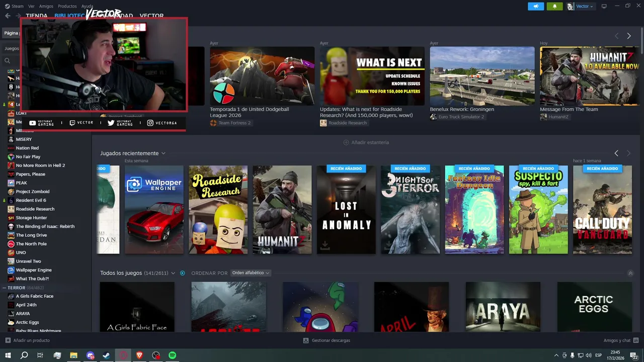Screen dimensions: 644x362
Task: Open the Windows notification center icon
Action: [x=634, y=355]
